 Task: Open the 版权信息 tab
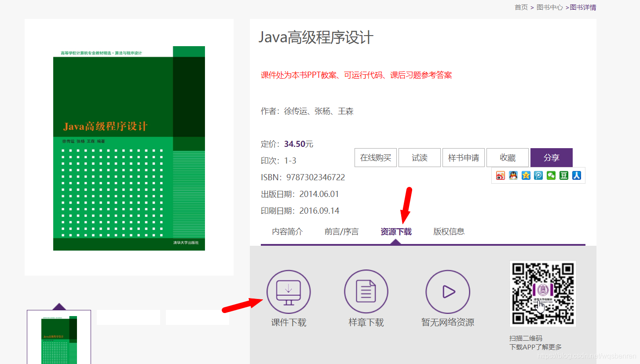449,231
